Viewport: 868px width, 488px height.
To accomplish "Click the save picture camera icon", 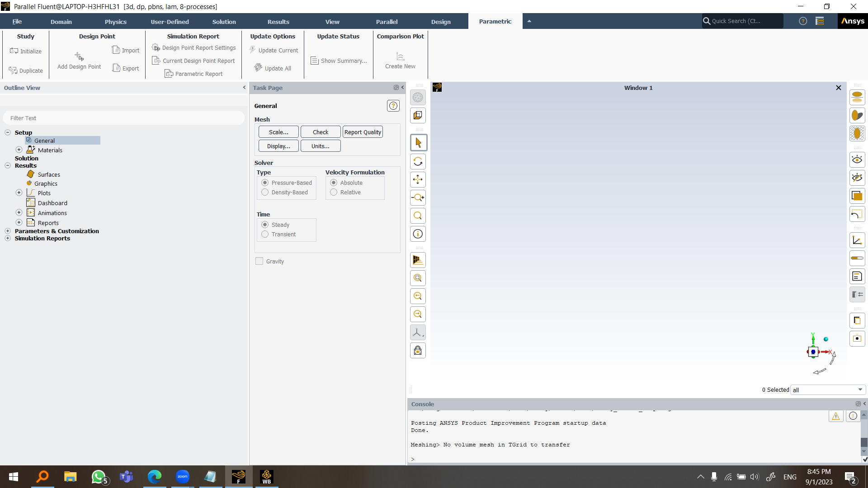I will pos(857,338).
